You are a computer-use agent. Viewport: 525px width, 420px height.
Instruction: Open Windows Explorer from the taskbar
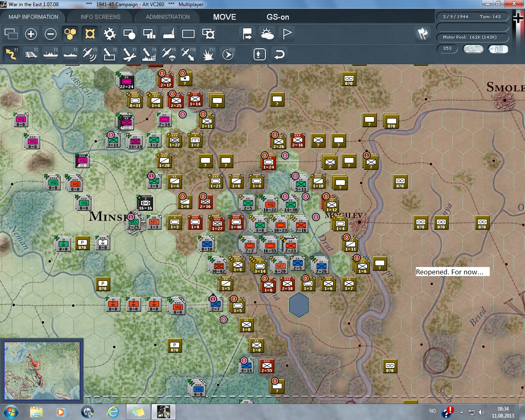click(x=36, y=412)
